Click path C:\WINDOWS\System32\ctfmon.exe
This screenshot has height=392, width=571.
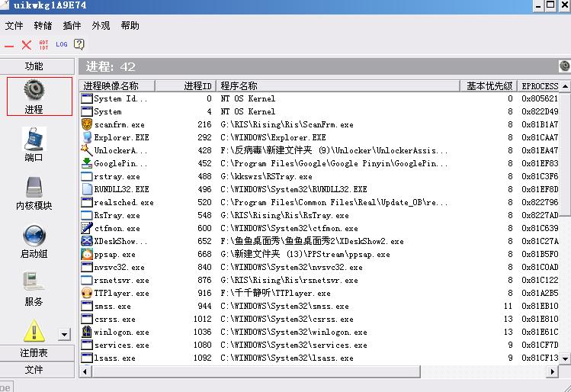click(x=289, y=229)
